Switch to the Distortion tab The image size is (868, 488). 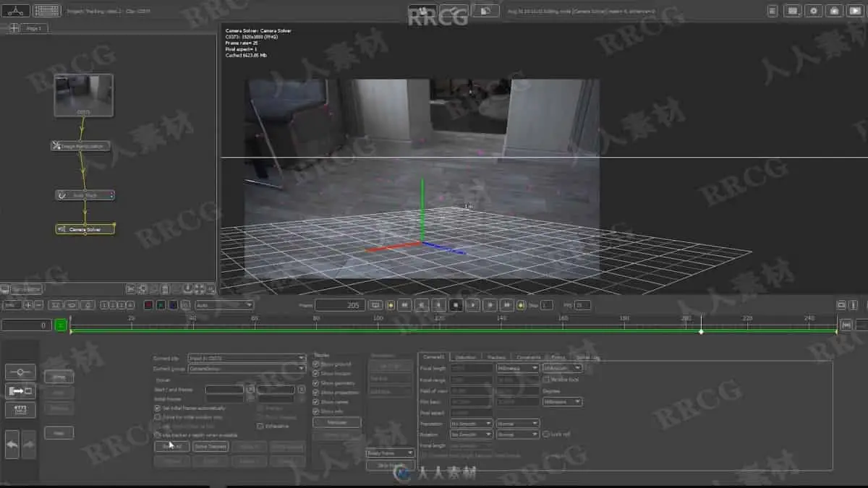pos(465,357)
